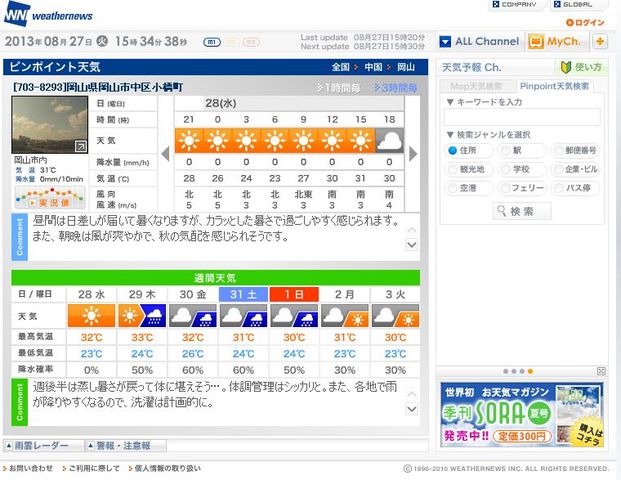Click the 29 木 sun-then-rain icon

[x=142, y=316]
